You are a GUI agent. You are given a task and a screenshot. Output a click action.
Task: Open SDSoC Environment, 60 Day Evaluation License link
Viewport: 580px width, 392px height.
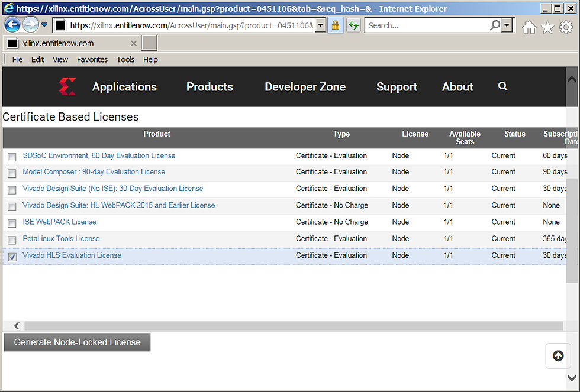[x=99, y=155]
